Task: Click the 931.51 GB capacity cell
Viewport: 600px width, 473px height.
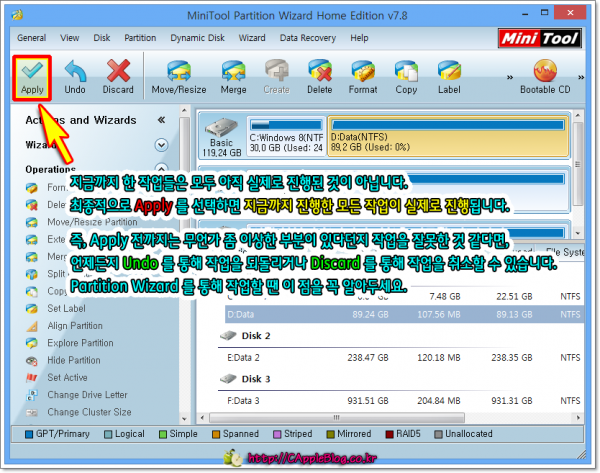Action: coord(368,401)
